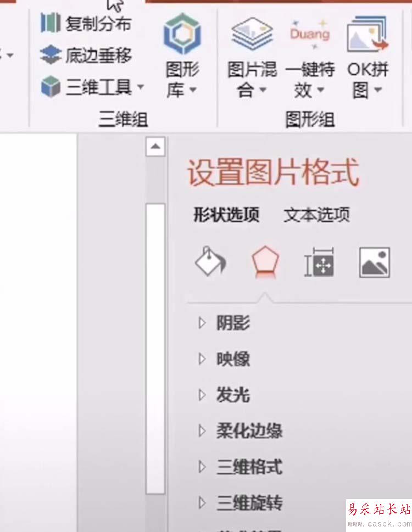Viewport: 412px width, 532px height.
Task: Open the Size & Properties icon
Action: [x=319, y=262]
